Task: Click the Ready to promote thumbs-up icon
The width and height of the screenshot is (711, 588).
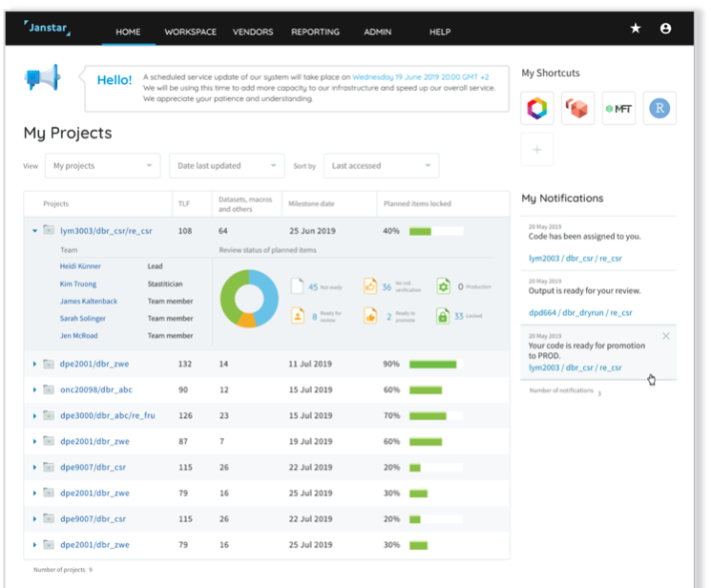Action: (370, 315)
